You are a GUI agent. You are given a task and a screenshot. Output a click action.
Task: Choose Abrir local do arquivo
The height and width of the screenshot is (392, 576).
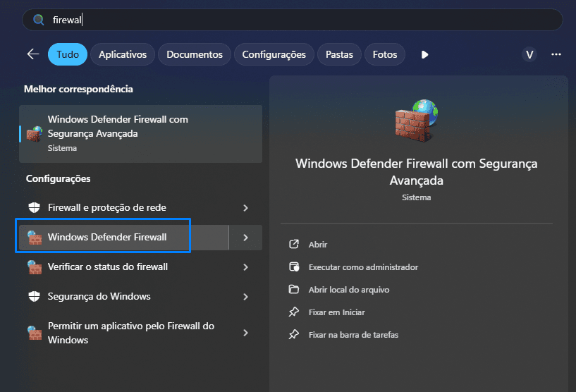point(349,290)
